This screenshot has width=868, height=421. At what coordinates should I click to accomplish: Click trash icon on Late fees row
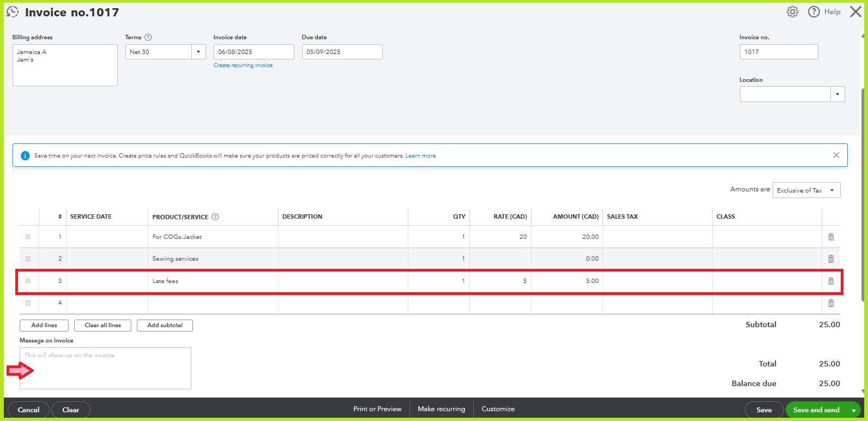click(x=831, y=281)
